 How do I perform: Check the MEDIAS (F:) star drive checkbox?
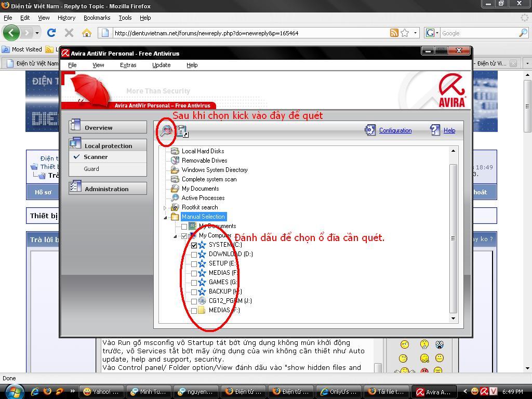[x=194, y=273]
